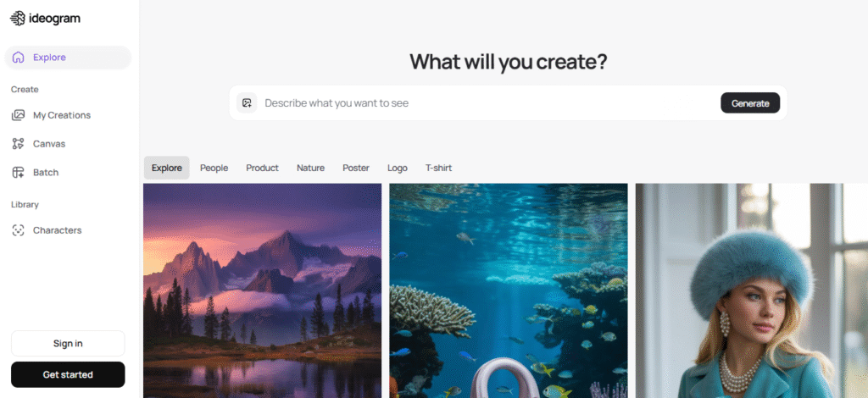
Task: Open the Poster category tab
Action: (356, 168)
